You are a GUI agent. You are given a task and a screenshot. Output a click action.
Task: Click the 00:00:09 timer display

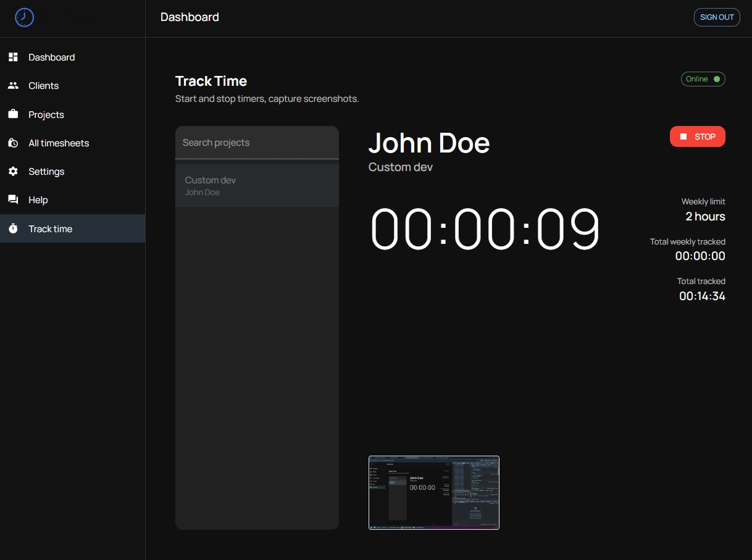tap(485, 228)
